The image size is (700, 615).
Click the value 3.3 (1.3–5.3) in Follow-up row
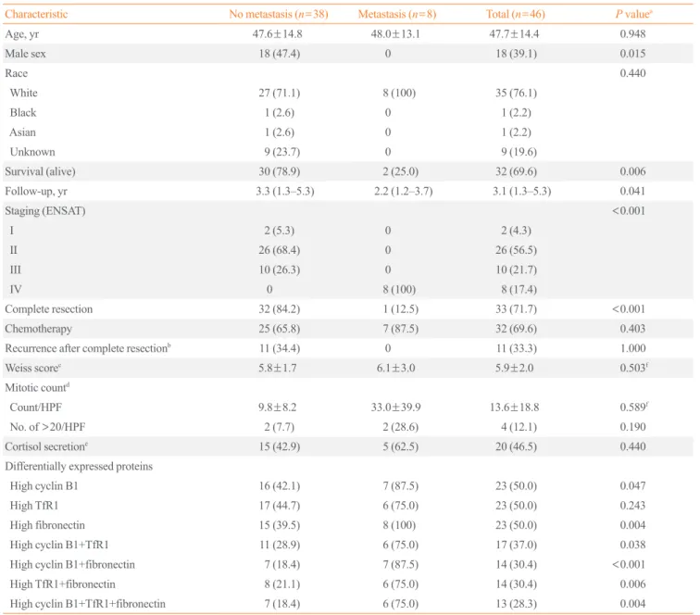[285, 191]
